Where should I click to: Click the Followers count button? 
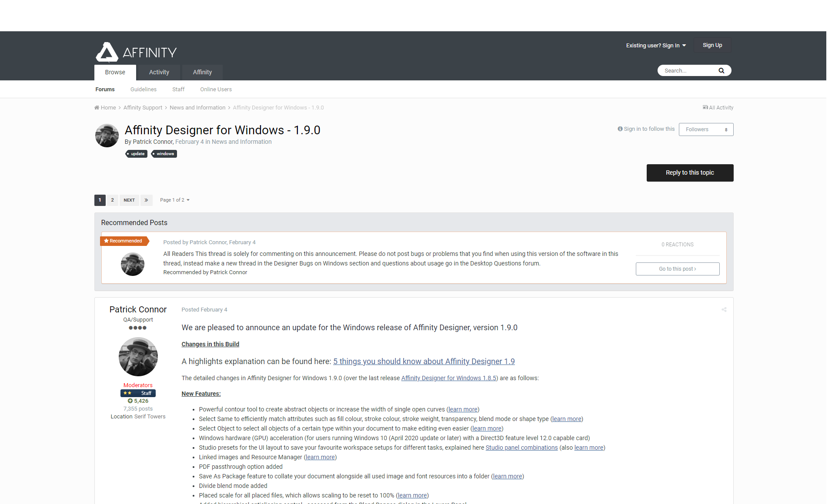tap(706, 129)
